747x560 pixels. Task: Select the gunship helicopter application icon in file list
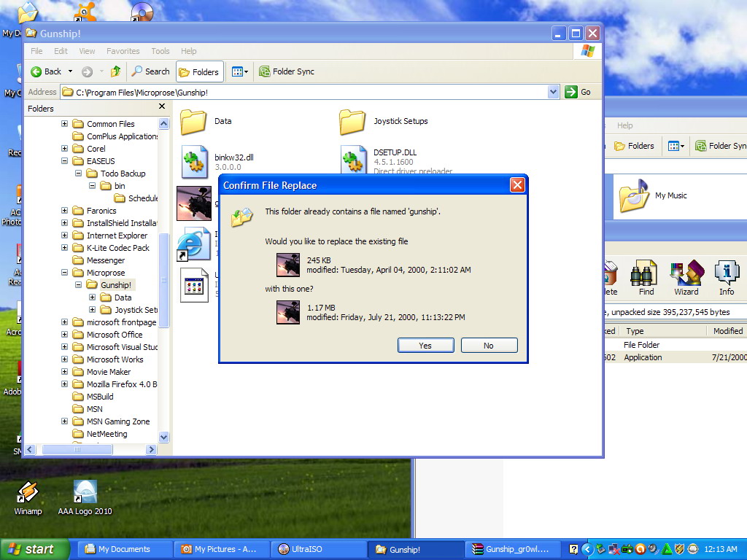click(x=194, y=203)
